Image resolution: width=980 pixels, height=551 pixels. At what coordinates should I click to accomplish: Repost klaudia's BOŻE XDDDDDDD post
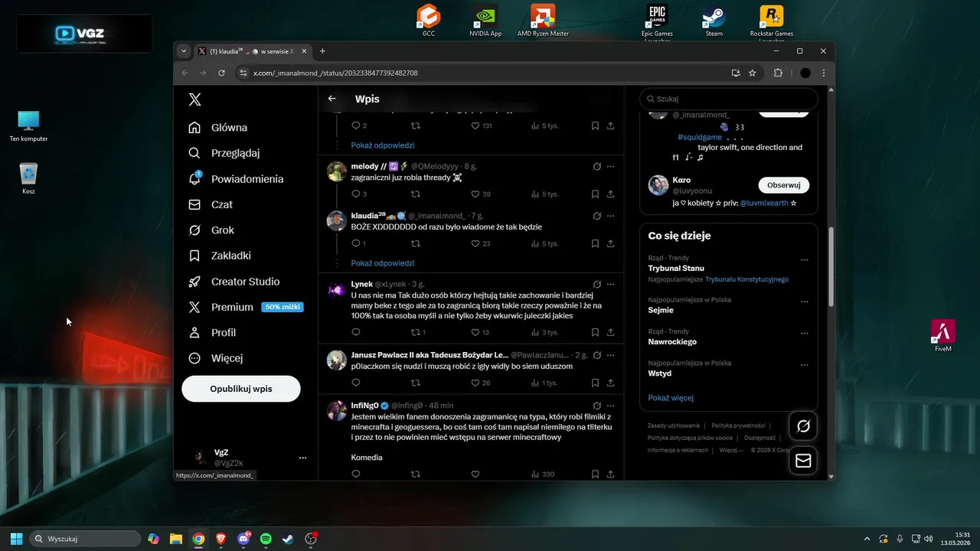click(416, 243)
